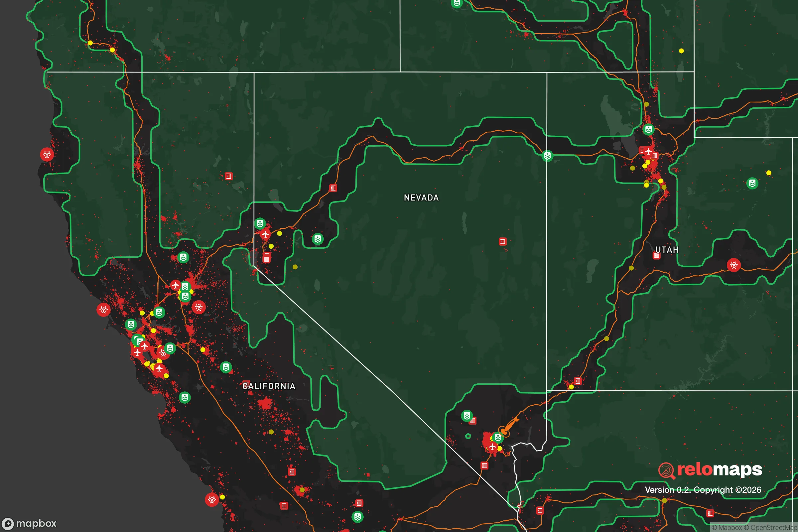This screenshot has height=532, width=798.
Task: Click the airplane marker at Las Vegas
Action: coord(492,447)
